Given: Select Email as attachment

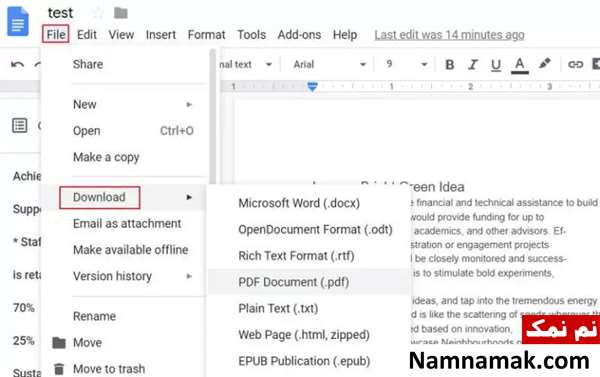Looking at the screenshot, I should [124, 224].
